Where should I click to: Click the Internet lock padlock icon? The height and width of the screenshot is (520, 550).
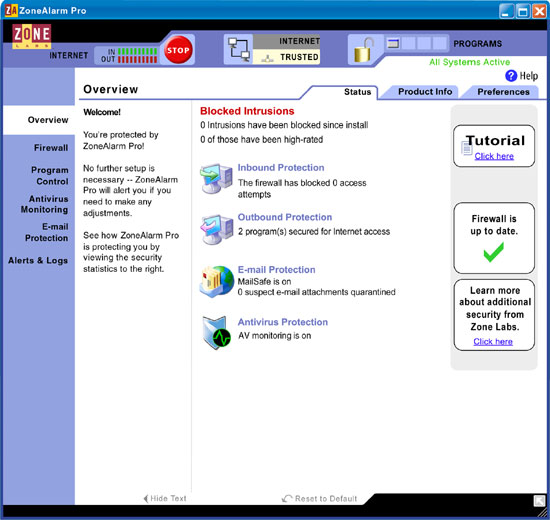pyautogui.click(x=363, y=50)
